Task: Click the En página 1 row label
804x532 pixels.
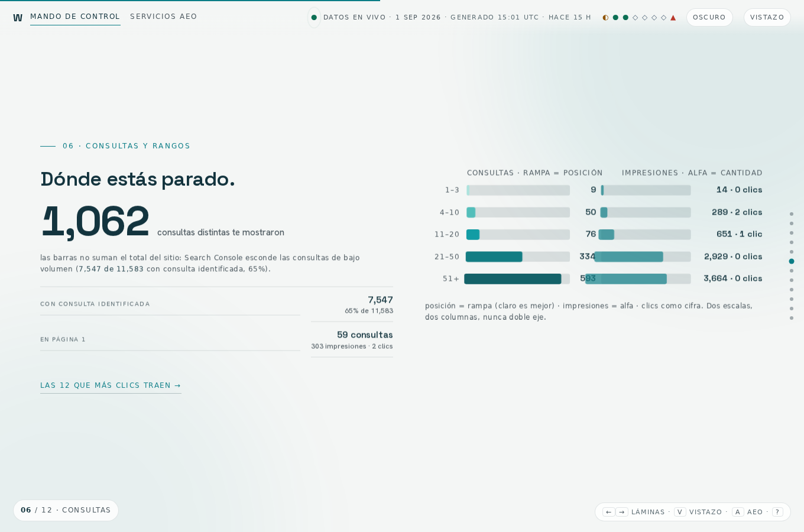Action: pos(63,339)
